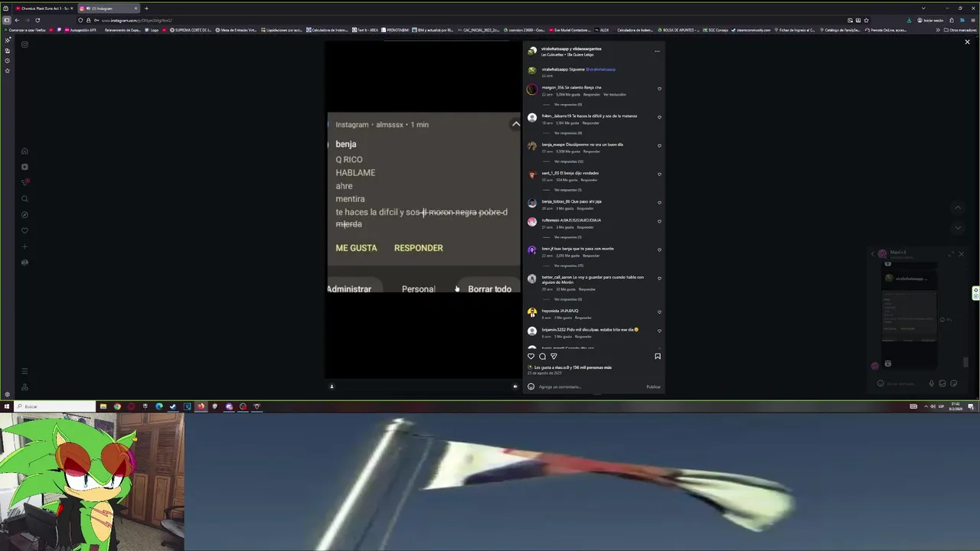Open File Explorer from taskbar
The width and height of the screenshot is (980, 551).
103,406
